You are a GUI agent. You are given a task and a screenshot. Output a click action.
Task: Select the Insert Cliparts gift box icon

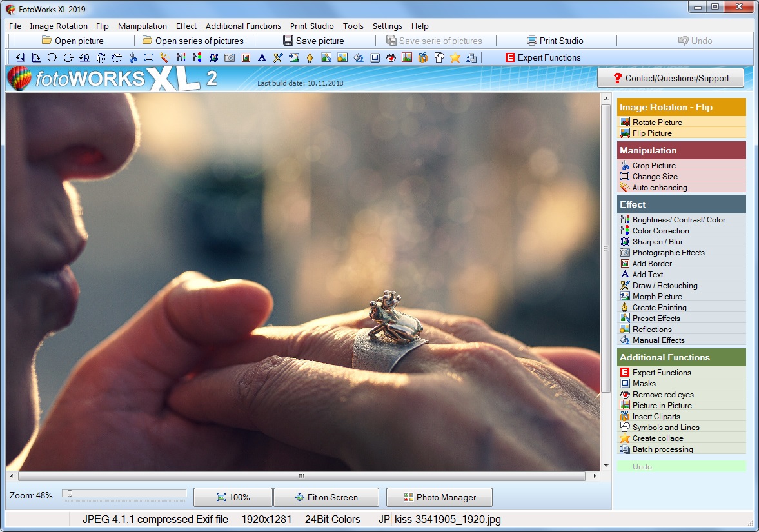point(422,57)
